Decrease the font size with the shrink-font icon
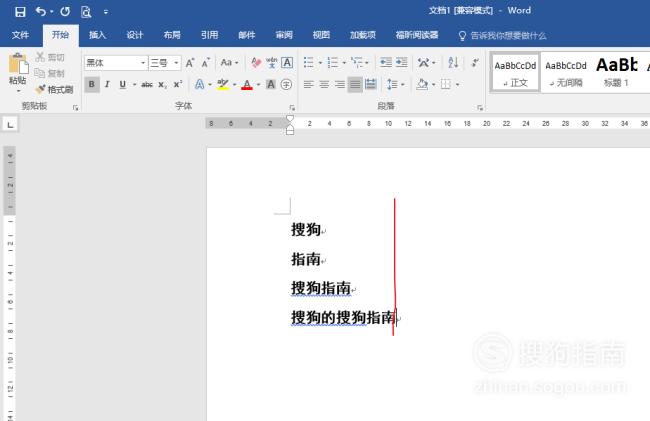 pos(206,63)
